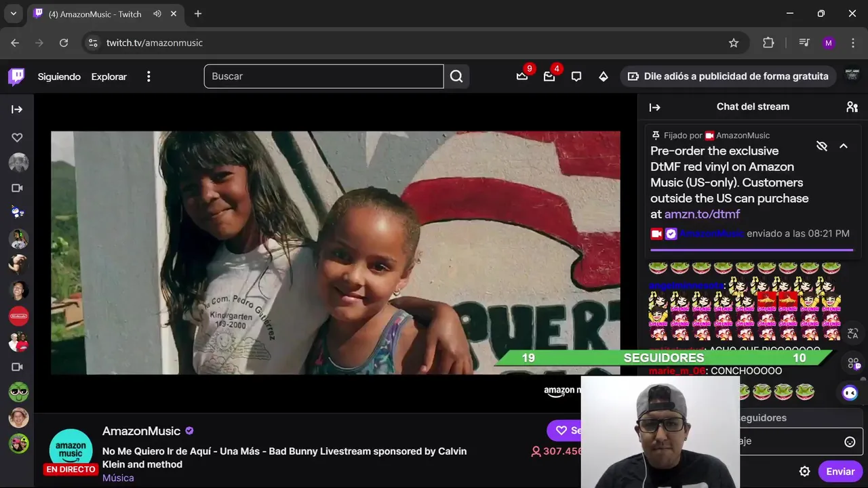Click the Buscar search field
This screenshot has width=868, height=488.
pyautogui.click(x=324, y=77)
